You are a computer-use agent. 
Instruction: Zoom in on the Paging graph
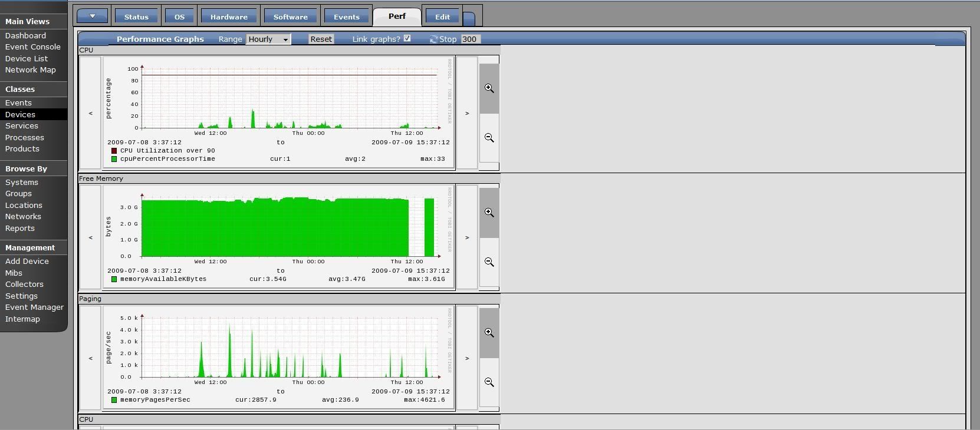(489, 333)
